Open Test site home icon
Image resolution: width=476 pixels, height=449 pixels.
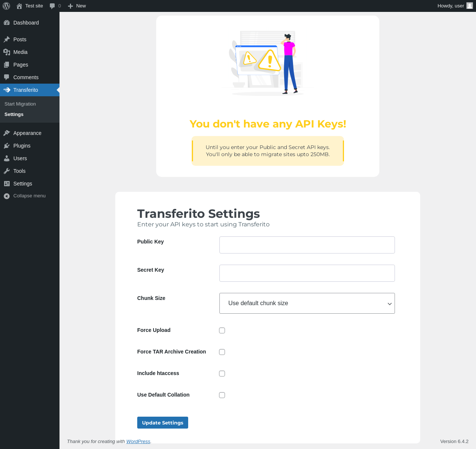(x=19, y=6)
